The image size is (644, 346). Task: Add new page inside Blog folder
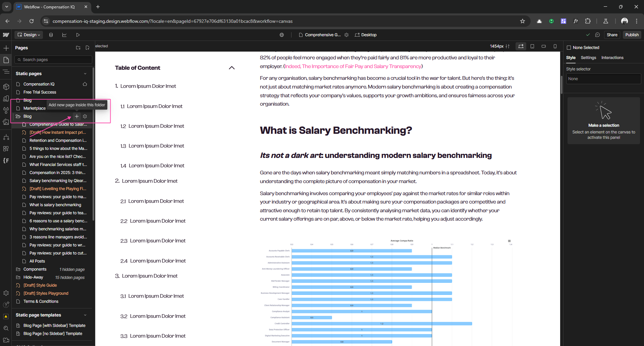(x=77, y=116)
